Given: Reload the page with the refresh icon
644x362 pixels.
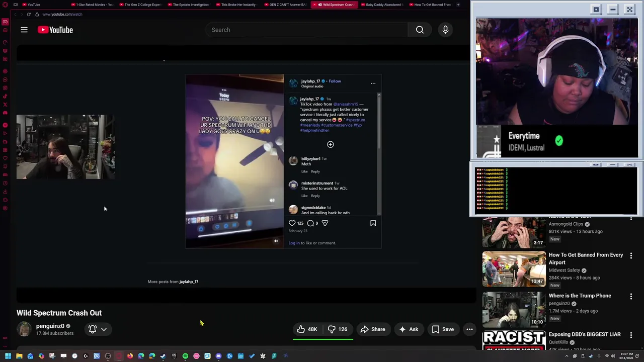Looking at the screenshot, I should tap(29, 14).
